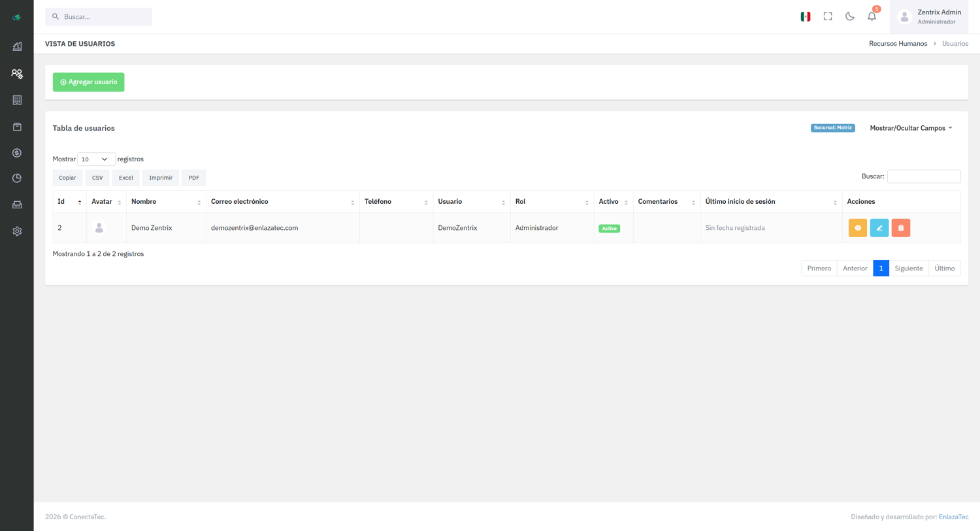Viewport: 980px width, 531px height.
Task: Open the pie chart reports sidebar icon
Action: tap(17, 178)
